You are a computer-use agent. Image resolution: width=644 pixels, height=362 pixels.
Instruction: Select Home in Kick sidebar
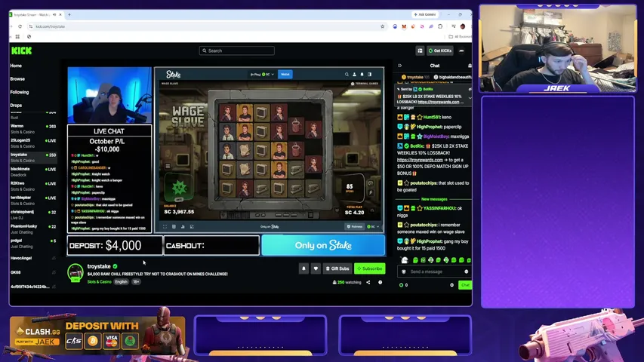pyautogui.click(x=16, y=66)
